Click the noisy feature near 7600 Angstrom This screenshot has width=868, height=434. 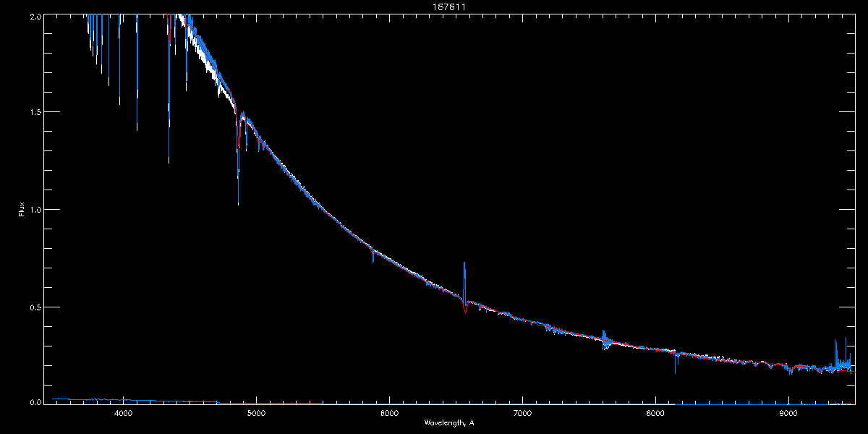(605, 339)
